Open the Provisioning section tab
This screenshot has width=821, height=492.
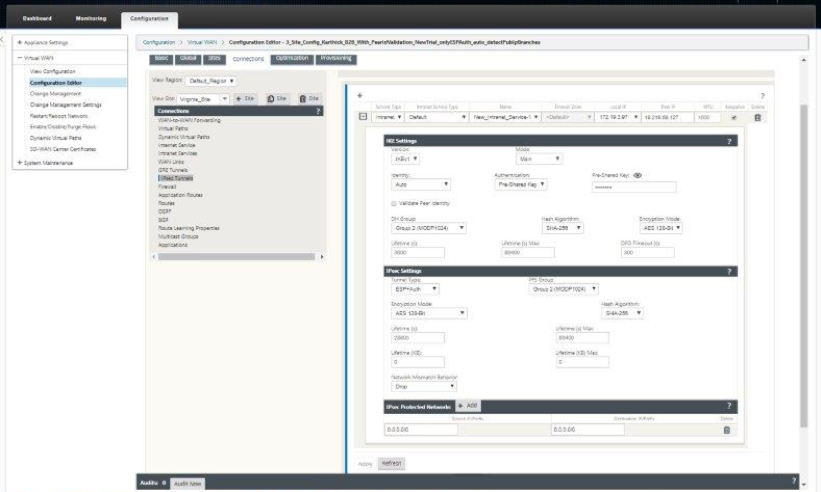[x=336, y=59]
